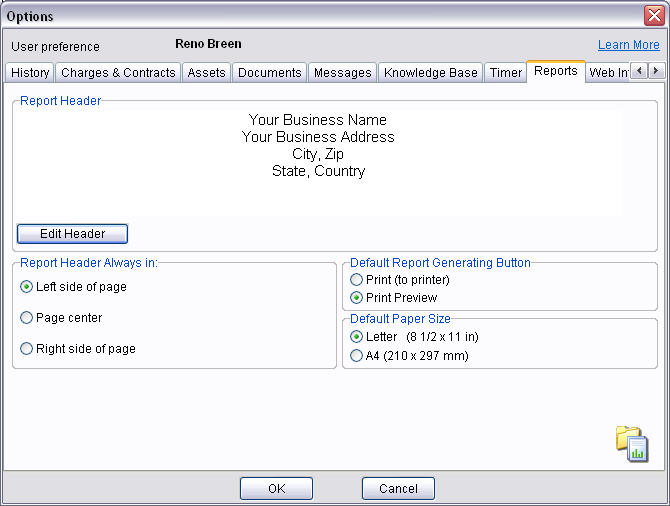Switch to the Knowledge Base tab
670x506 pixels.
(431, 73)
